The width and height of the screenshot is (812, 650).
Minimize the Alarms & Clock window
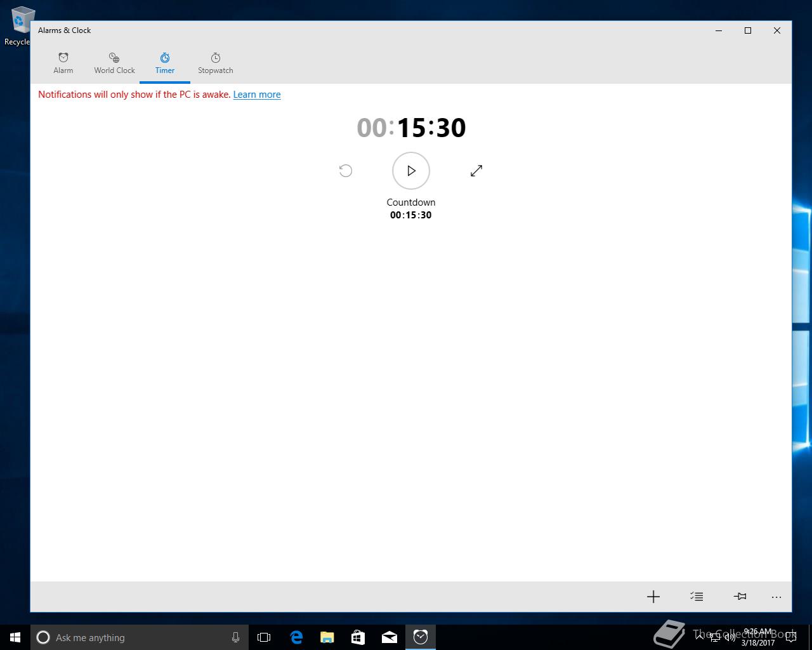coord(719,30)
